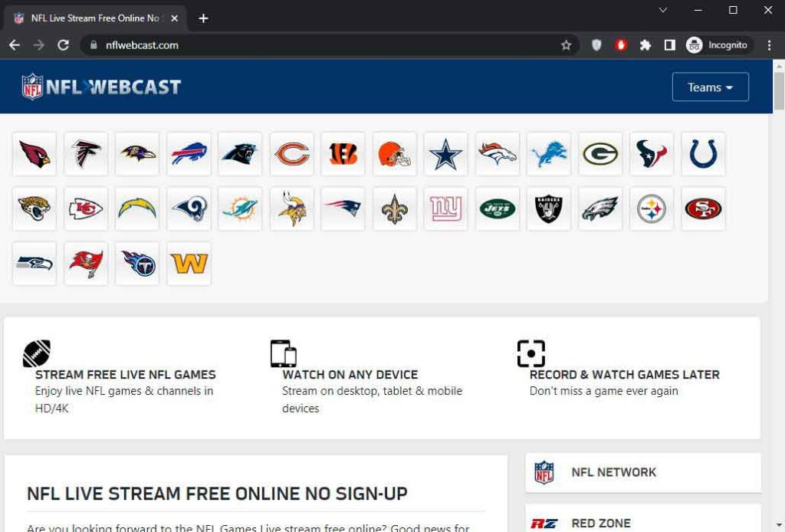This screenshot has width=785, height=532.
Task: Open the browser options menu
Action: pyautogui.click(x=770, y=45)
